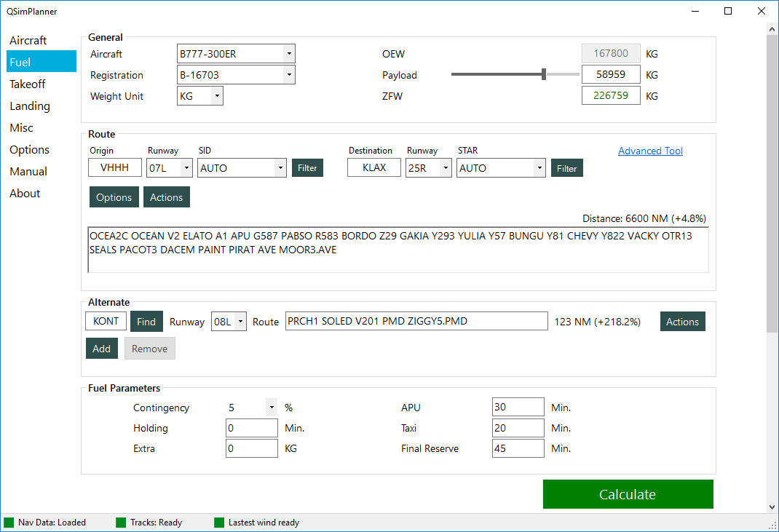
Task: Click the Taxi minutes input field
Action: point(518,428)
